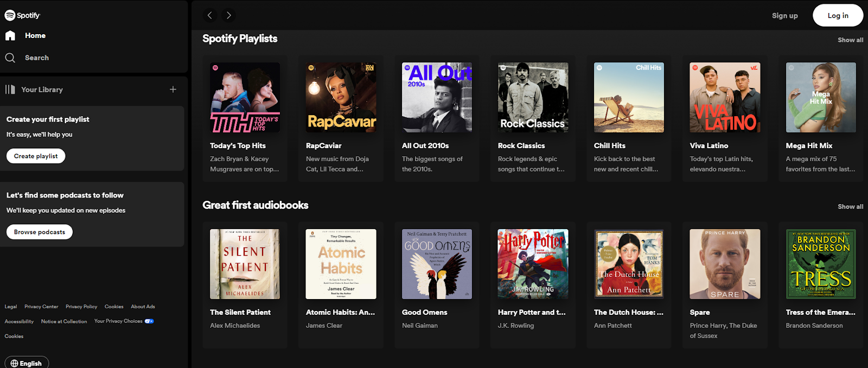The width and height of the screenshot is (868, 368).
Task: Open the Privacy Center footer link
Action: coord(41,307)
